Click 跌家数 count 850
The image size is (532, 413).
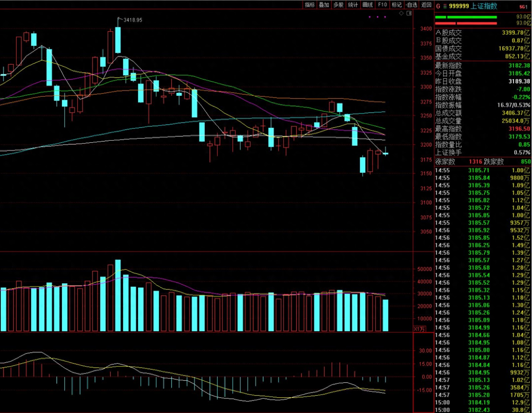click(x=526, y=162)
